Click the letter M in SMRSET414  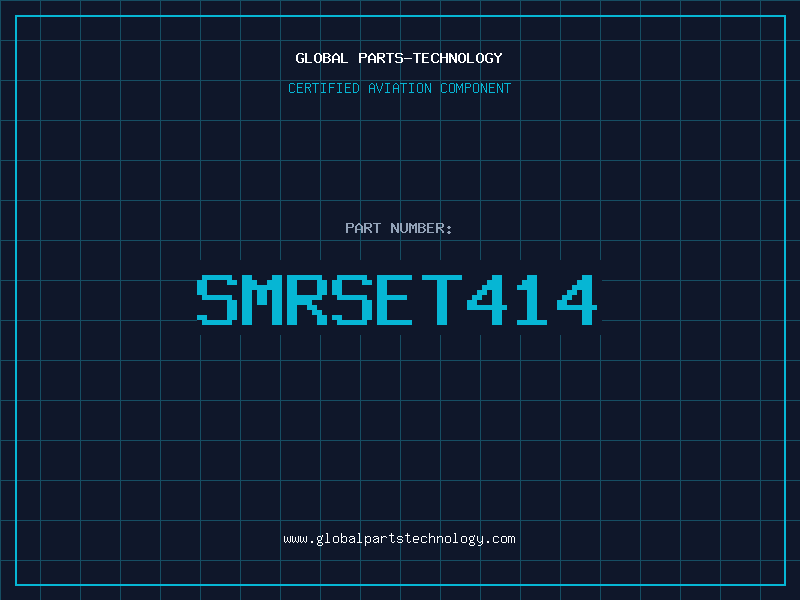(x=262, y=300)
